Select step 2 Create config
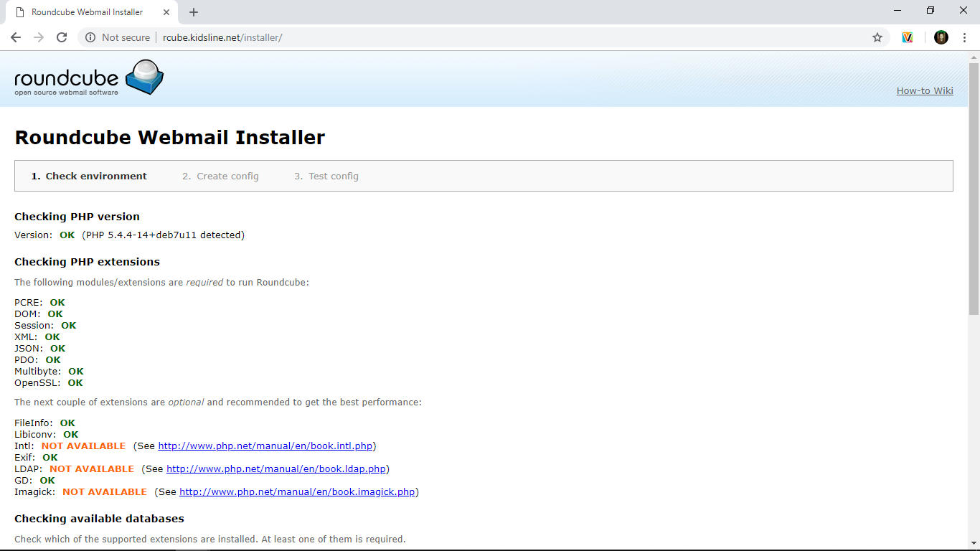Viewport: 980px width, 551px height. [x=220, y=176]
